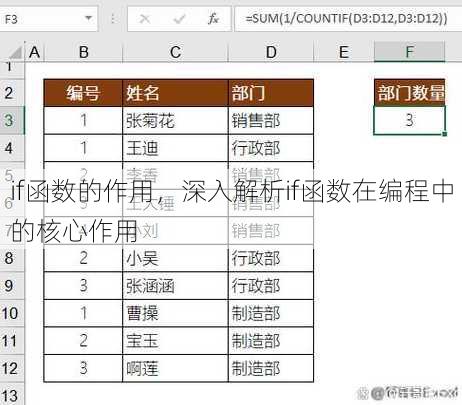
Task: Click 制造部 in row 10
Action: point(271,313)
